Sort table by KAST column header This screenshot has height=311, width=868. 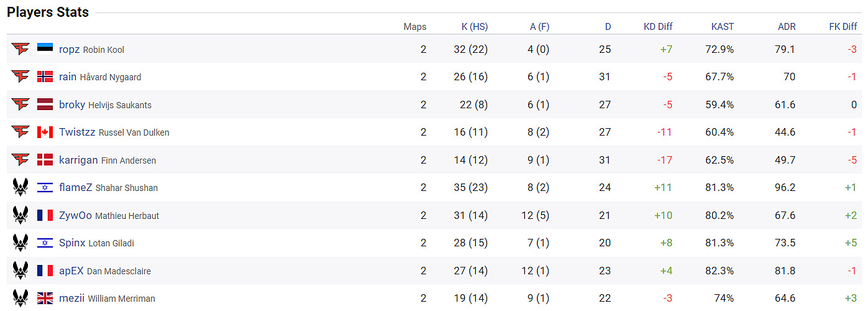coord(722,26)
